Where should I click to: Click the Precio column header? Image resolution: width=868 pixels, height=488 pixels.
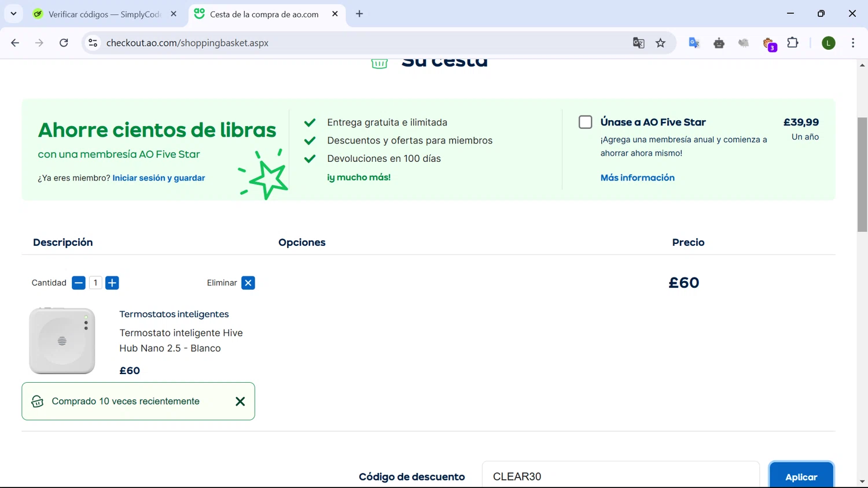pos(688,242)
